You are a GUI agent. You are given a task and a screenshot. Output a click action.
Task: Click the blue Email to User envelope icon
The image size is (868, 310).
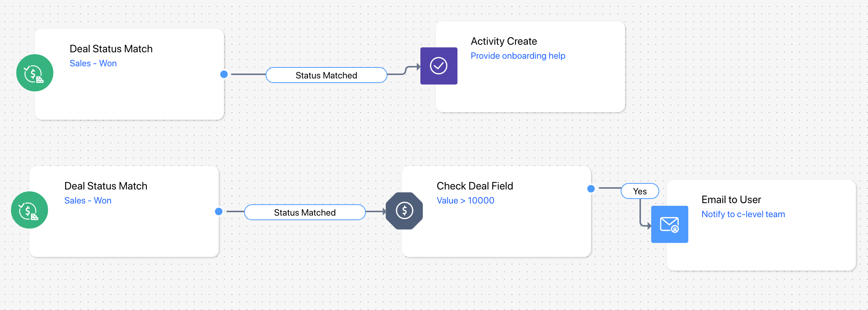pos(670,224)
